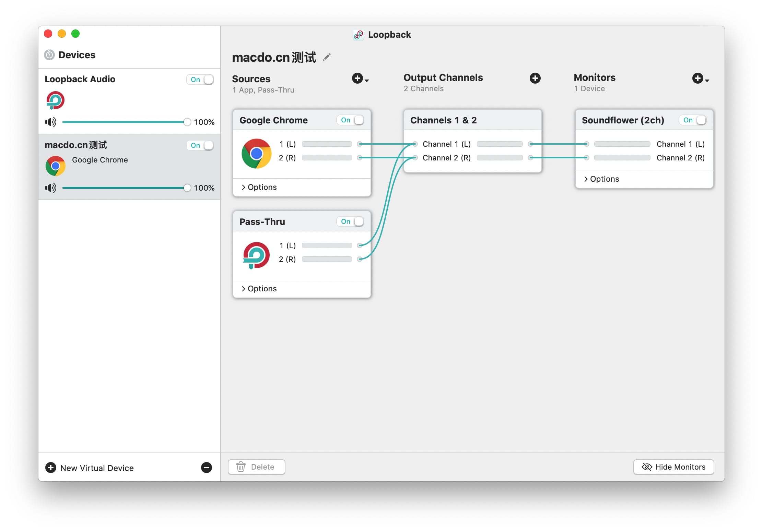Click the Pass-Thru source icon

coord(256,255)
